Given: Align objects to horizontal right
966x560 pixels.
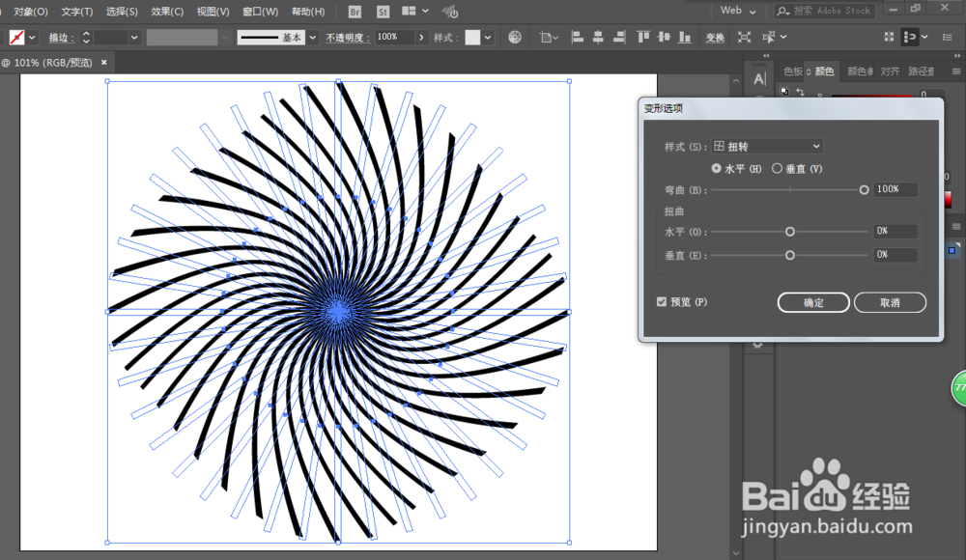Looking at the screenshot, I should point(619,38).
